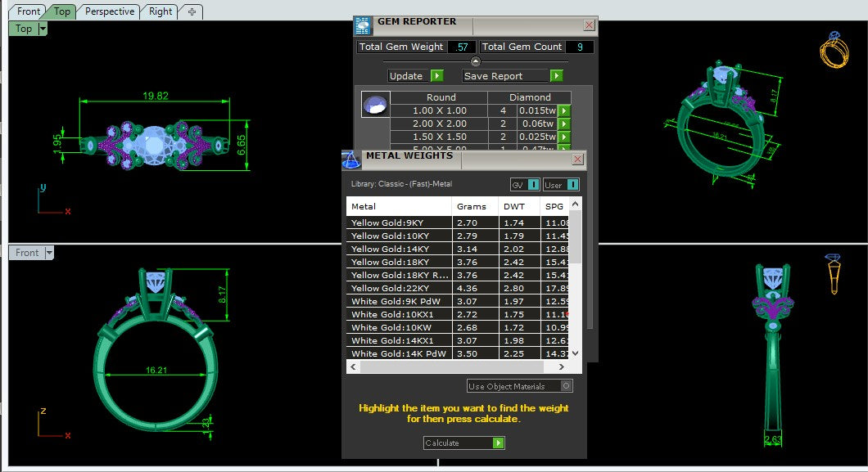Select the White Gold:10KW row
This screenshot has height=472, width=868.
coord(458,327)
